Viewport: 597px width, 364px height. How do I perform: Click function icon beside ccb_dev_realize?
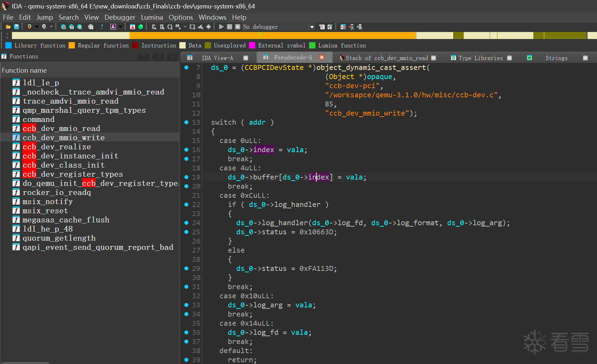point(16,147)
